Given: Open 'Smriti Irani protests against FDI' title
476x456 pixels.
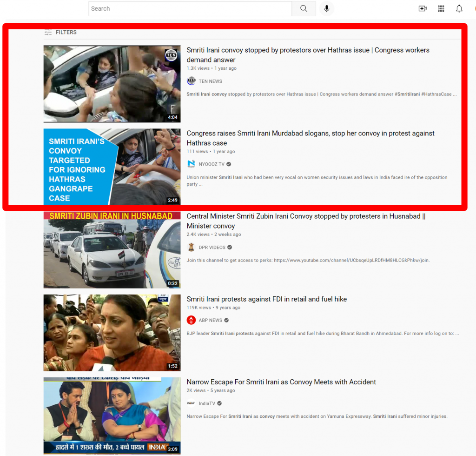Looking at the screenshot, I should tap(266, 299).
